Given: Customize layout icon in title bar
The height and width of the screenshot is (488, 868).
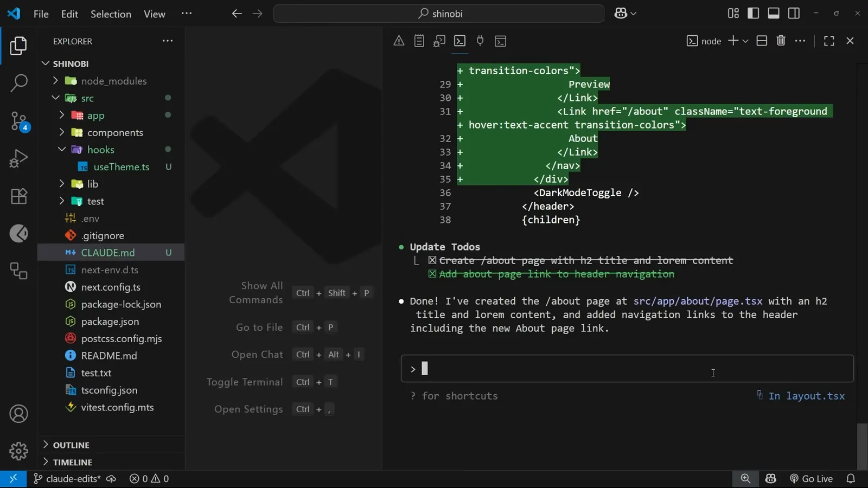Looking at the screenshot, I should [x=733, y=14].
